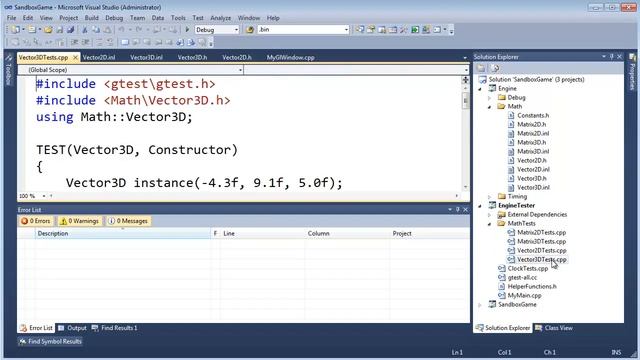Sort by the Description column header

(123, 233)
